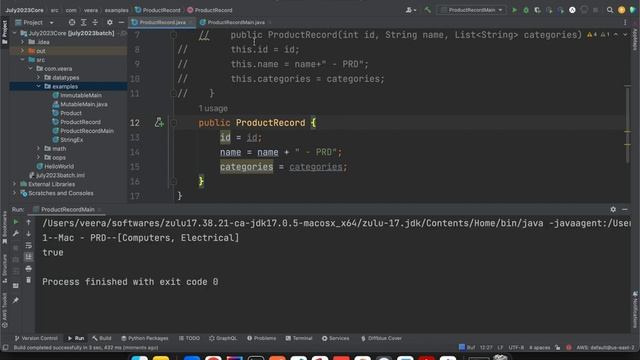Collapse the src folder
The image size is (640, 360).
pyautogui.click(x=22, y=60)
